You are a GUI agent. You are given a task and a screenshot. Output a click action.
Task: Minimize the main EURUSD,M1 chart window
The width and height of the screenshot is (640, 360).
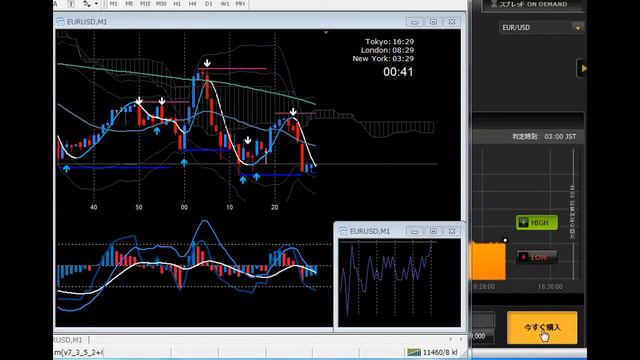(415, 22)
